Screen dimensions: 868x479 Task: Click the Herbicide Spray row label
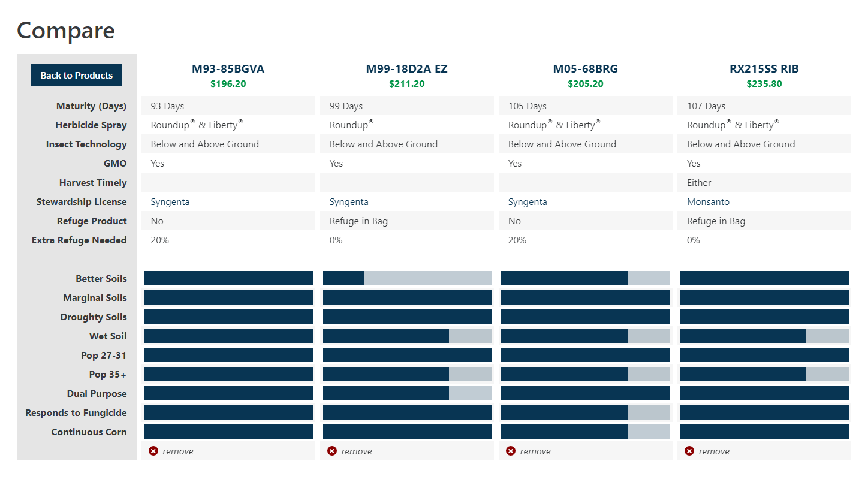91,125
